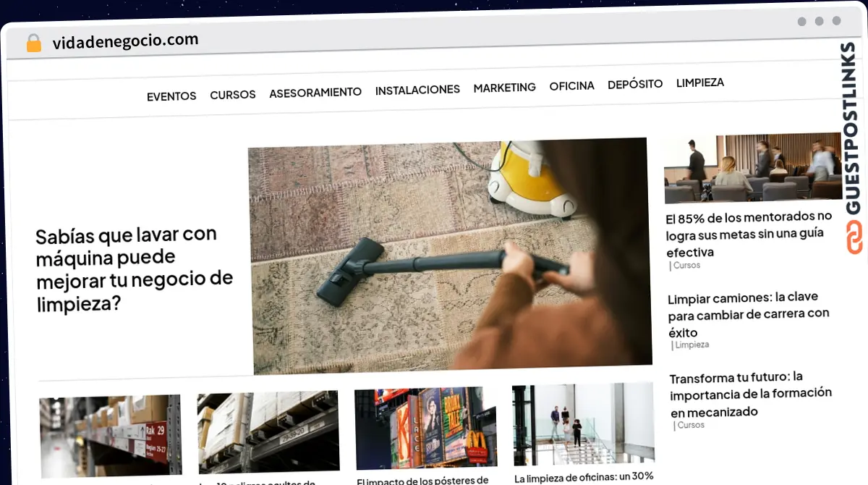
Task: Select LIMPIEZA in the top navigation
Action: (x=700, y=83)
